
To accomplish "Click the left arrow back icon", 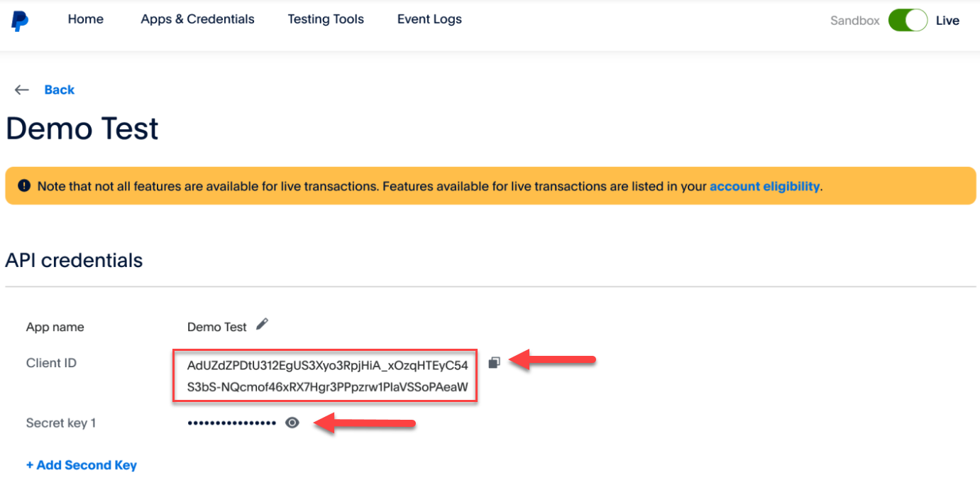I will click(x=22, y=90).
